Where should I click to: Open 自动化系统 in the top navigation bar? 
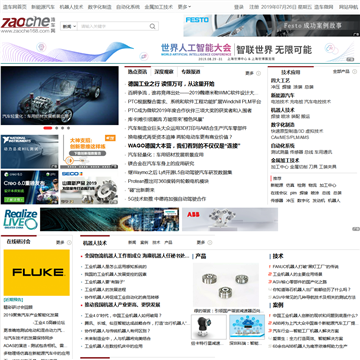point(128,7)
